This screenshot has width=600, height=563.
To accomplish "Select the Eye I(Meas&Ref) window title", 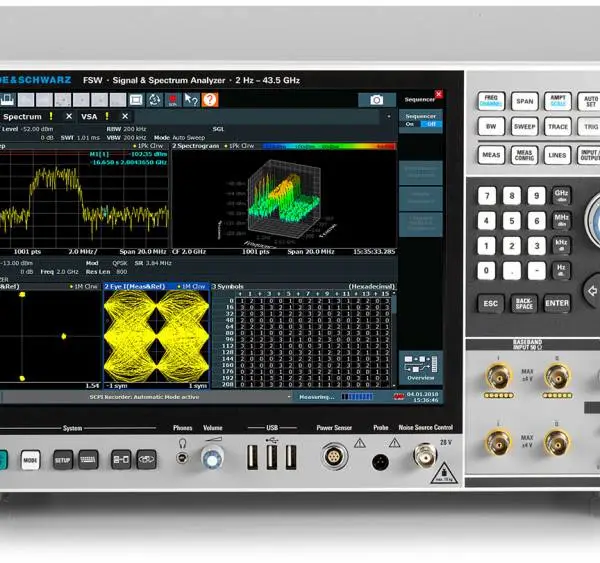I will [135, 286].
